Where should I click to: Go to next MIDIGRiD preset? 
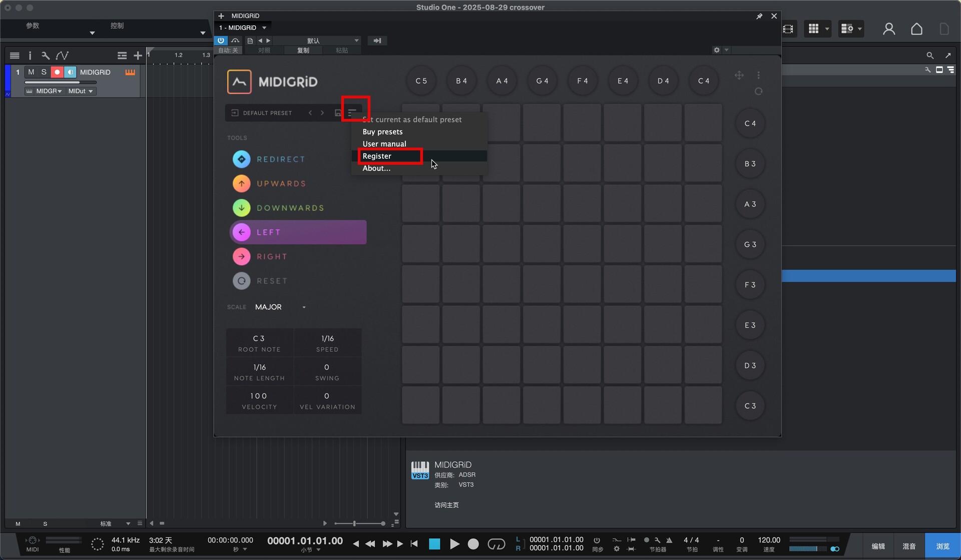pos(322,113)
